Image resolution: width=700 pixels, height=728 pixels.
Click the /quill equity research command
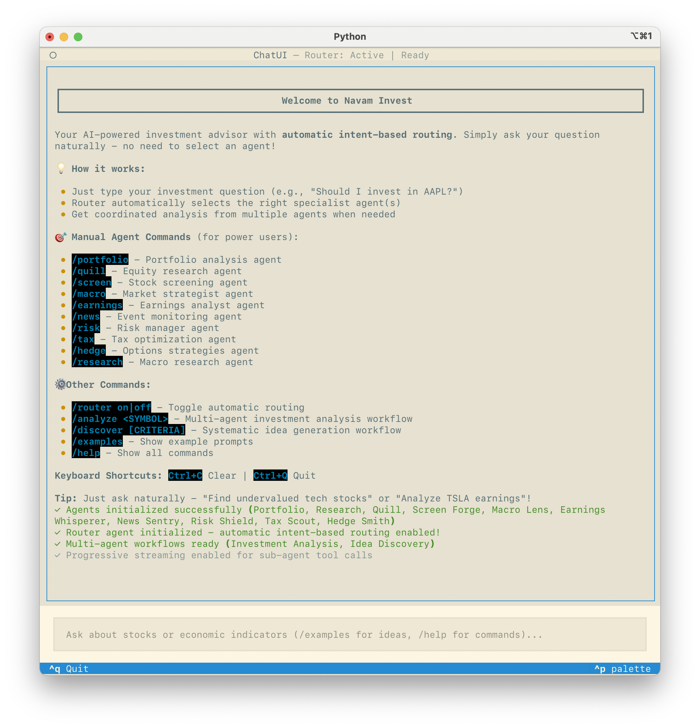pyautogui.click(x=89, y=271)
